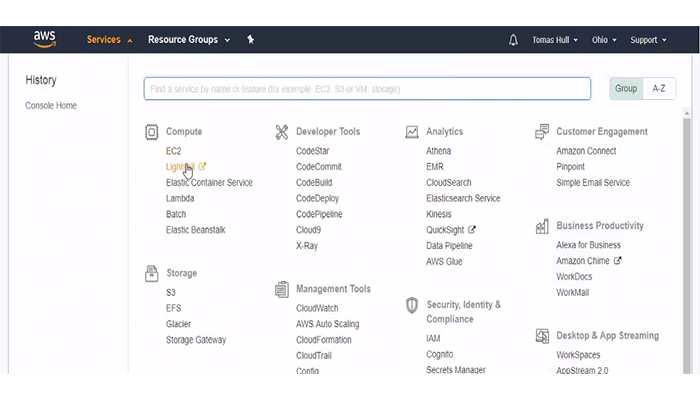Click the Developer Tools category icon

pyautogui.click(x=282, y=132)
